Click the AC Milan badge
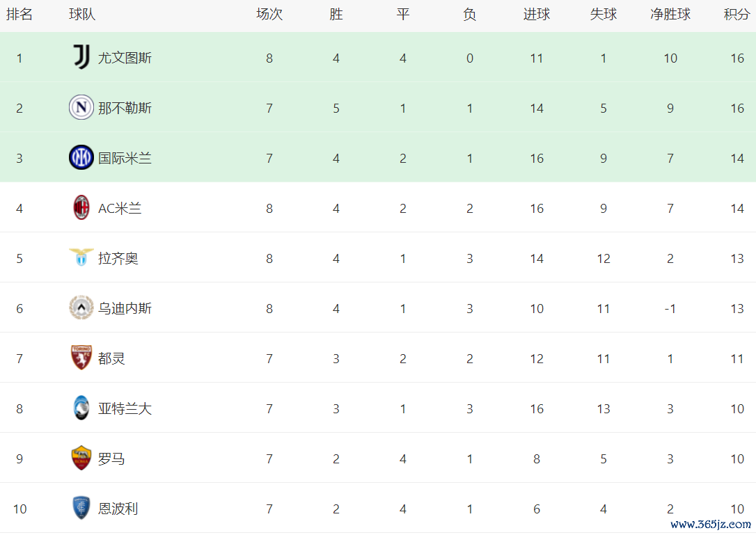Image resolution: width=756 pixels, height=535 pixels. [81, 207]
